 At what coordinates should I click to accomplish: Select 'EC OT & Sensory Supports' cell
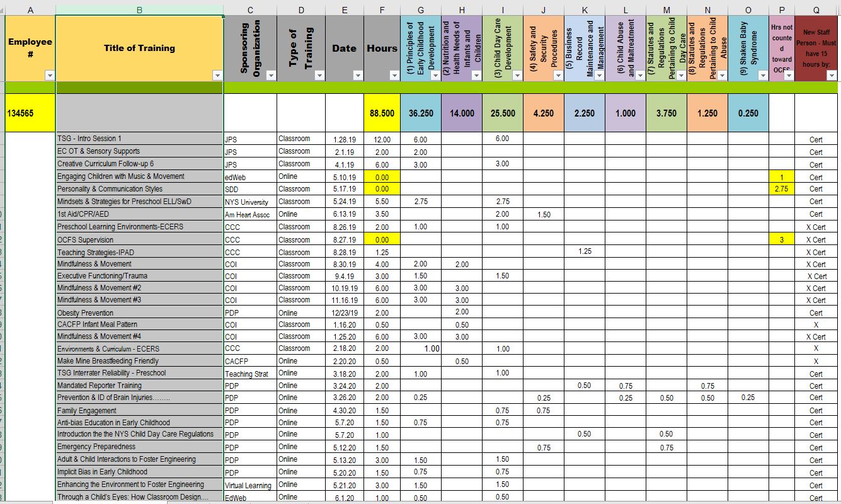click(x=139, y=151)
